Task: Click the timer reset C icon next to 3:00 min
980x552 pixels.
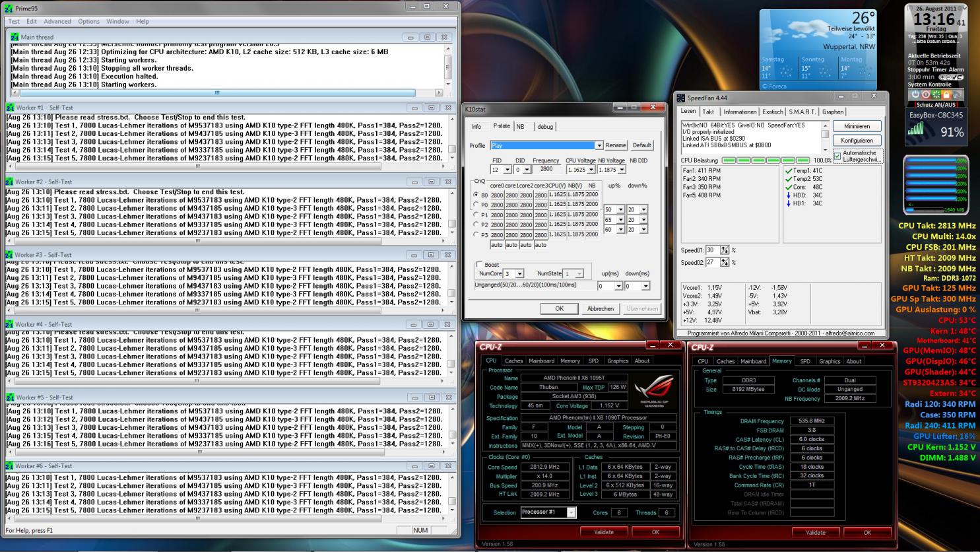Action: [x=960, y=77]
